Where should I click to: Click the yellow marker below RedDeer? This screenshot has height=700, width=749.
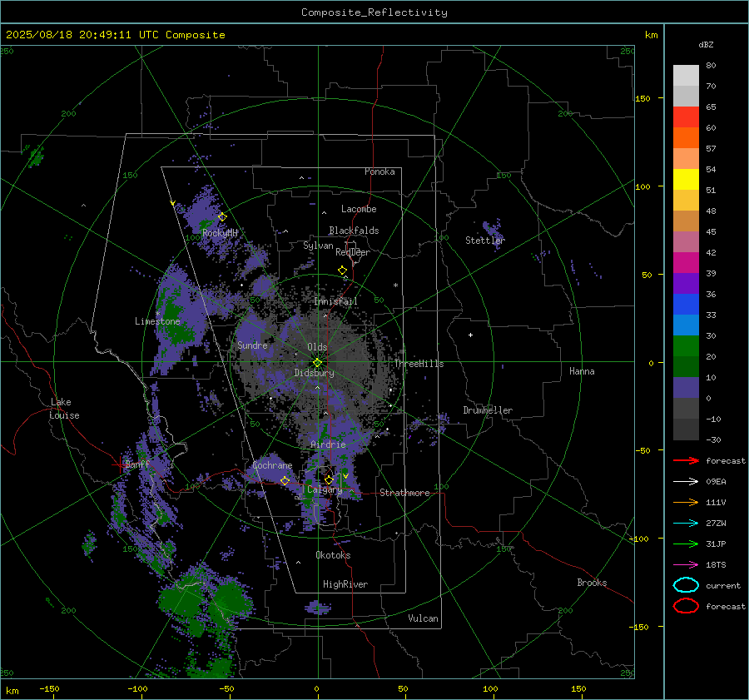point(342,271)
